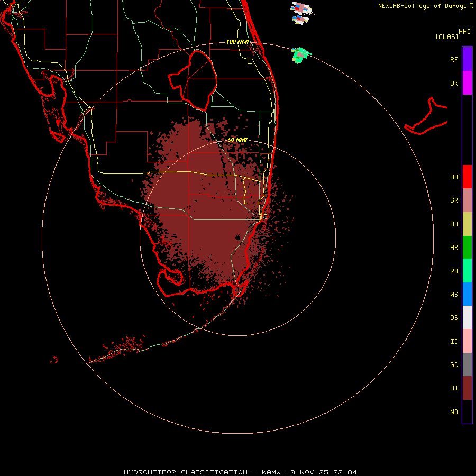Select the GR legend color block
The width and height of the screenshot is (476, 476).
(x=467, y=200)
